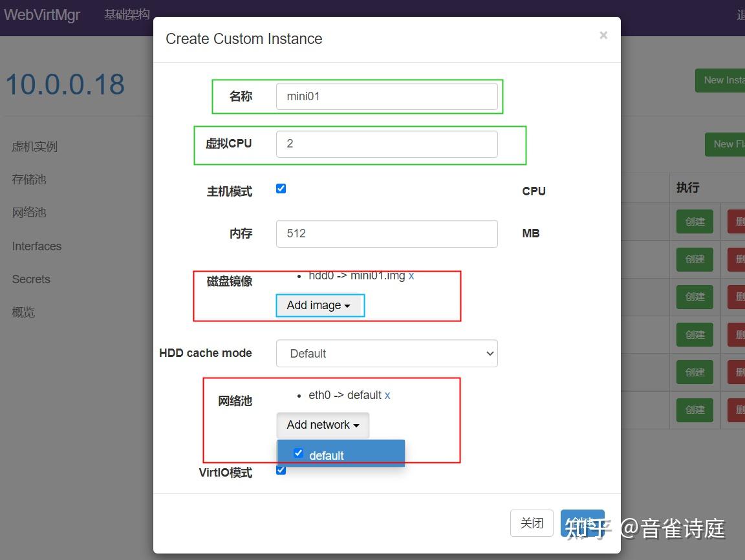
Task: Enable the 主机模式 checkbox
Action: click(281, 188)
